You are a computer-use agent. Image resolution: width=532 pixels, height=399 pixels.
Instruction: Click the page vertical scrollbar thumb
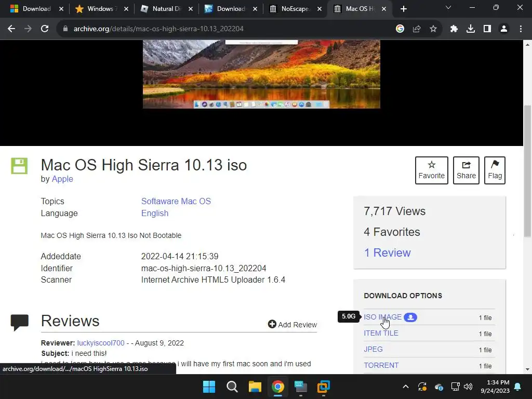click(528, 171)
